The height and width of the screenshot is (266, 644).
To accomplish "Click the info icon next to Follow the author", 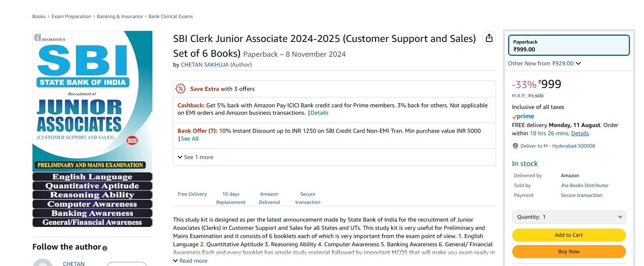I will tap(105, 248).
